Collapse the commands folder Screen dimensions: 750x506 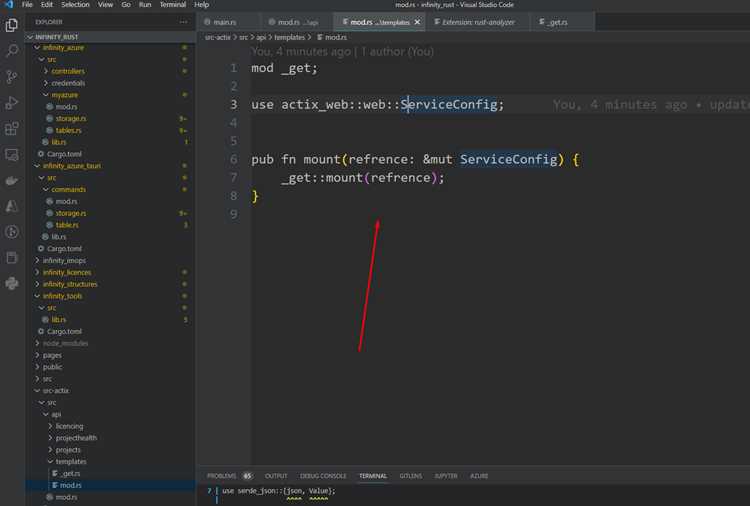point(46,189)
